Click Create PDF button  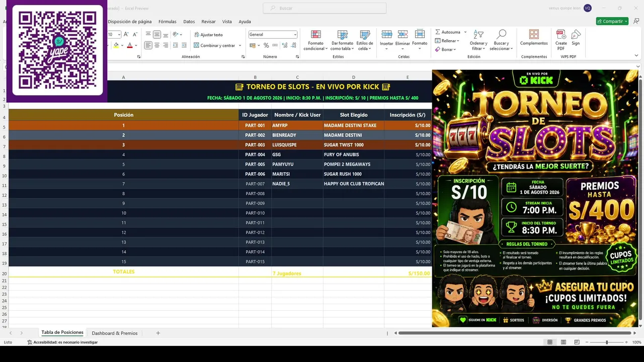click(x=561, y=40)
